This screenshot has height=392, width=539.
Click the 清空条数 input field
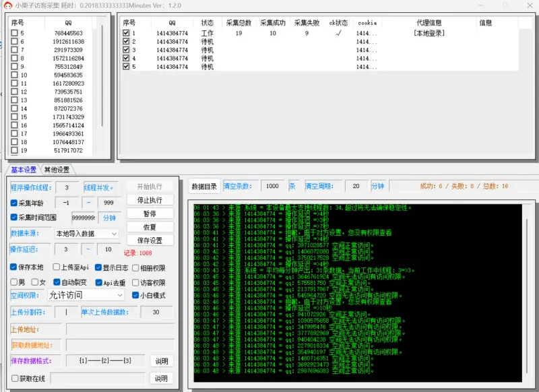272,187
